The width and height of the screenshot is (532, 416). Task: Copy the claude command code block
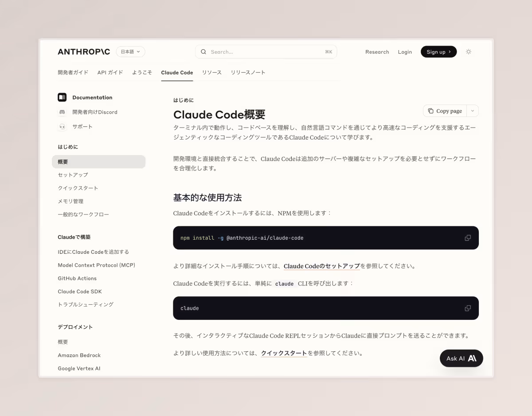pos(468,308)
